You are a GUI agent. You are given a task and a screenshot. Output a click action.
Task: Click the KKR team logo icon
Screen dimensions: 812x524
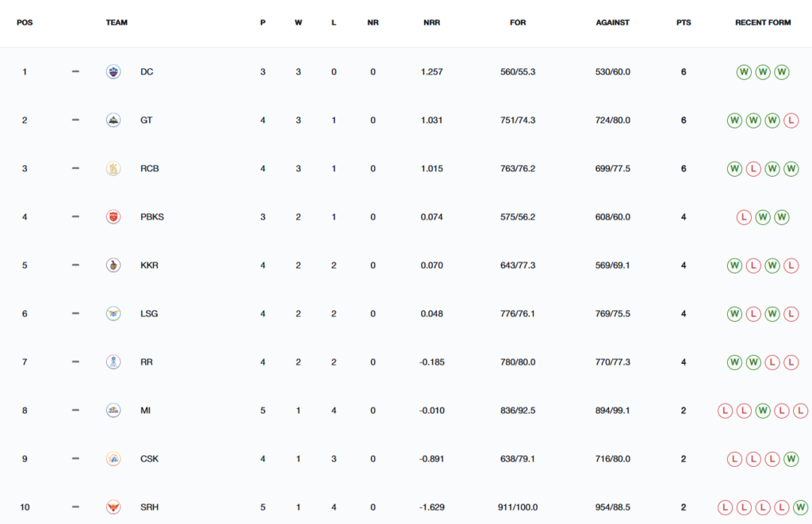tap(113, 265)
